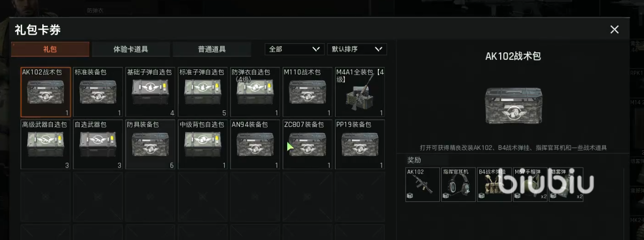The width and height of the screenshot is (644, 240).
Task: Choose the AN94装备包 crate
Action: (x=255, y=144)
